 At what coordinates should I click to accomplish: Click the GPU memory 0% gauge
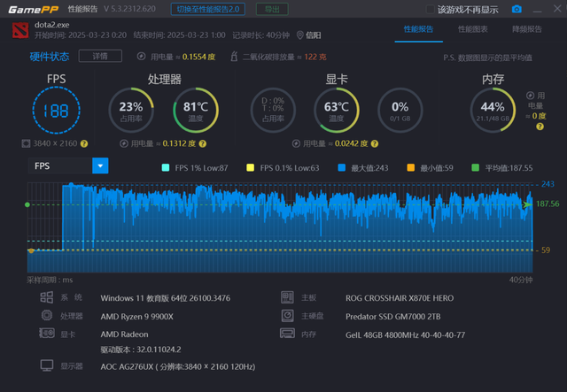click(400, 111)
